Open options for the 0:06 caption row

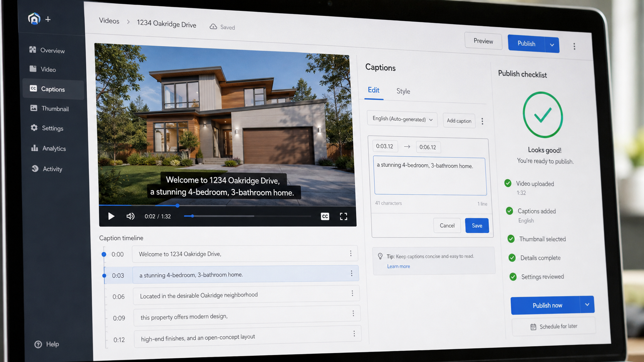(352, 293)
